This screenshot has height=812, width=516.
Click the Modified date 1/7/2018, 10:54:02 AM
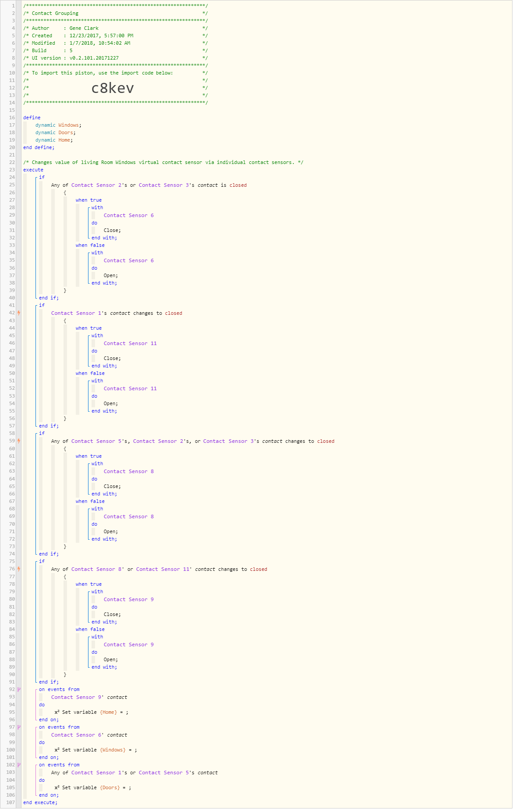tap(100, 43)
